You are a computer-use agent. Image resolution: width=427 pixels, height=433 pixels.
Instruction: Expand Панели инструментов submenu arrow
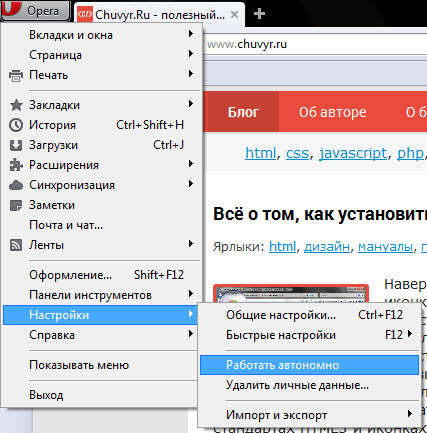click(191, 294)
